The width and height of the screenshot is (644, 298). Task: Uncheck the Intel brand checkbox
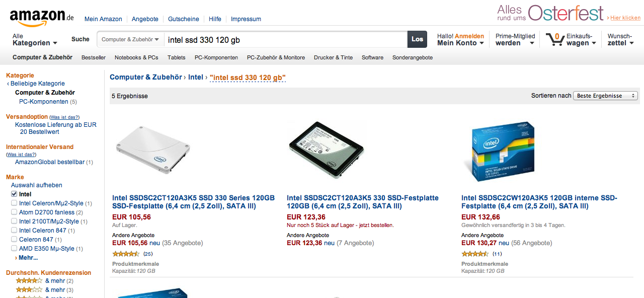[x=14, y=194]
